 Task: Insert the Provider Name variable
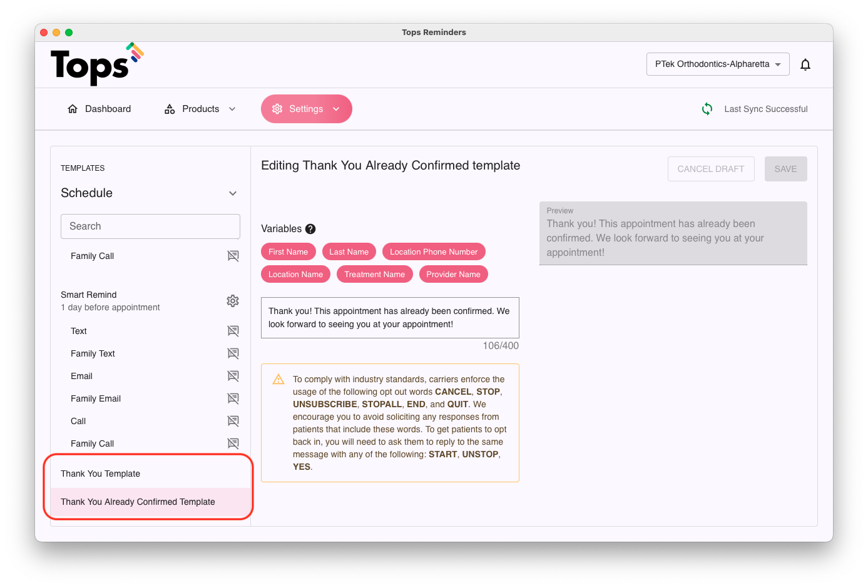[x=453, y=274]
